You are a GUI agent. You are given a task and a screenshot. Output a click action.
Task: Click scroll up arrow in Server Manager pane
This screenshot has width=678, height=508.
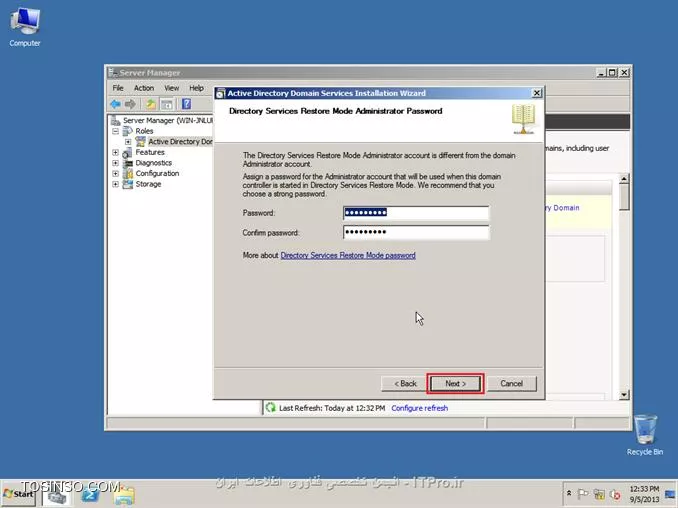click(624, 179)
